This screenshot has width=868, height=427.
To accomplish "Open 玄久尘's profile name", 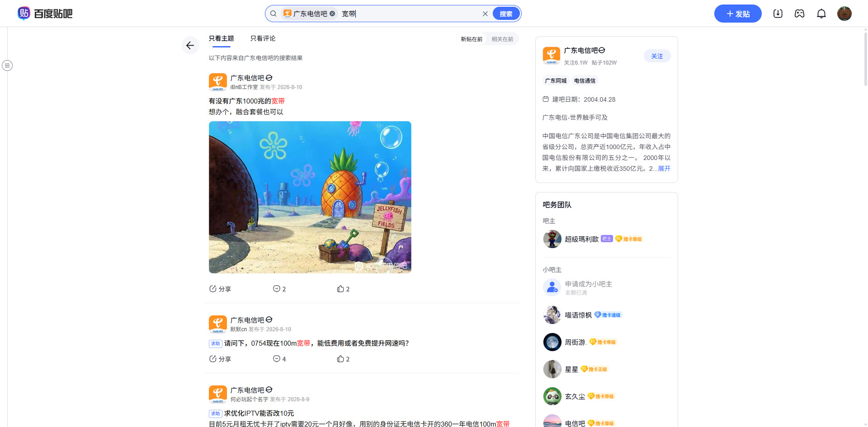I will (x=575, y=396).
